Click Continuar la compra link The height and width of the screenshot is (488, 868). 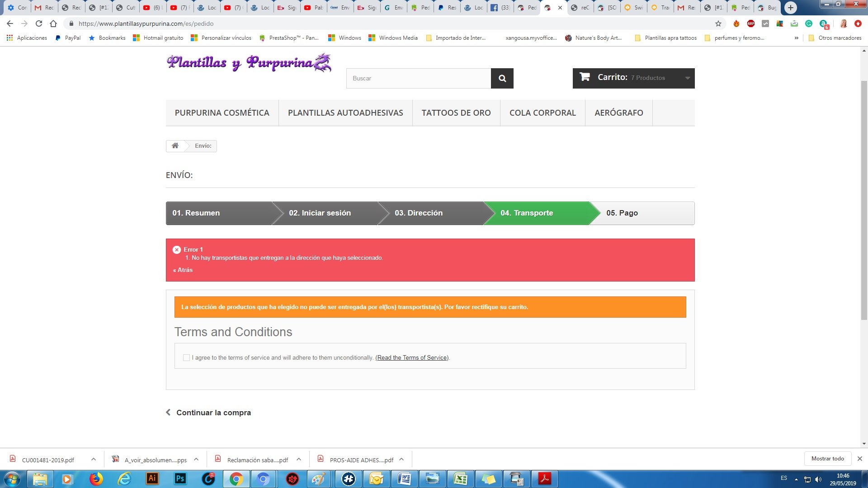213,413
